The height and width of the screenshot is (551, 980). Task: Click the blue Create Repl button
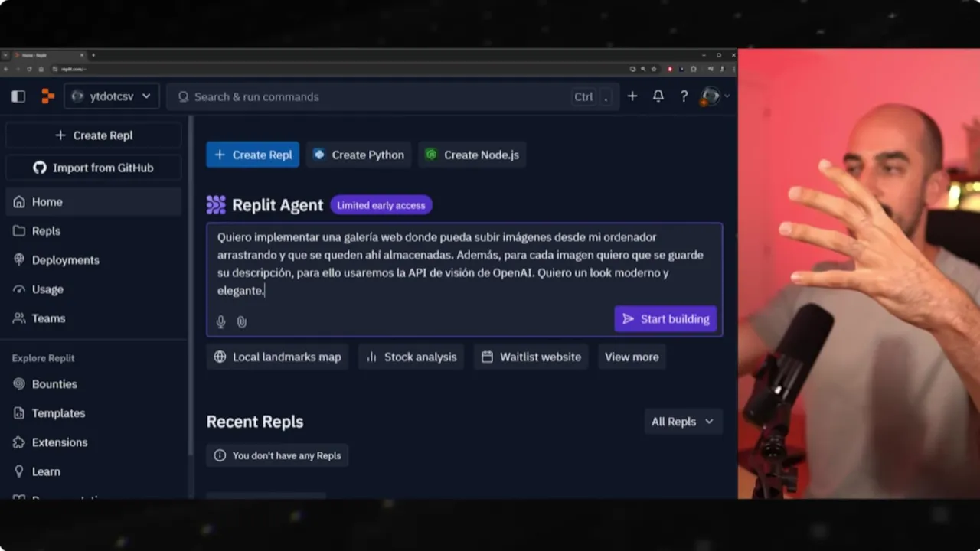tap(253, 155)
